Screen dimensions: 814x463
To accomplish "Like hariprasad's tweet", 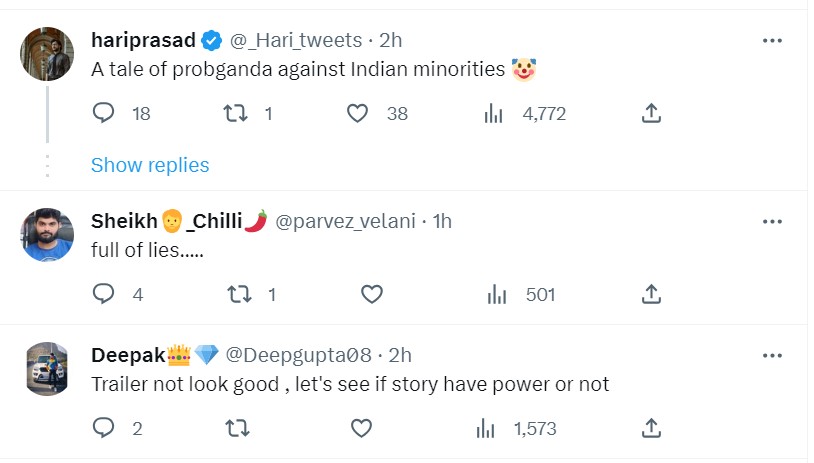I will [x=358, y=114].
